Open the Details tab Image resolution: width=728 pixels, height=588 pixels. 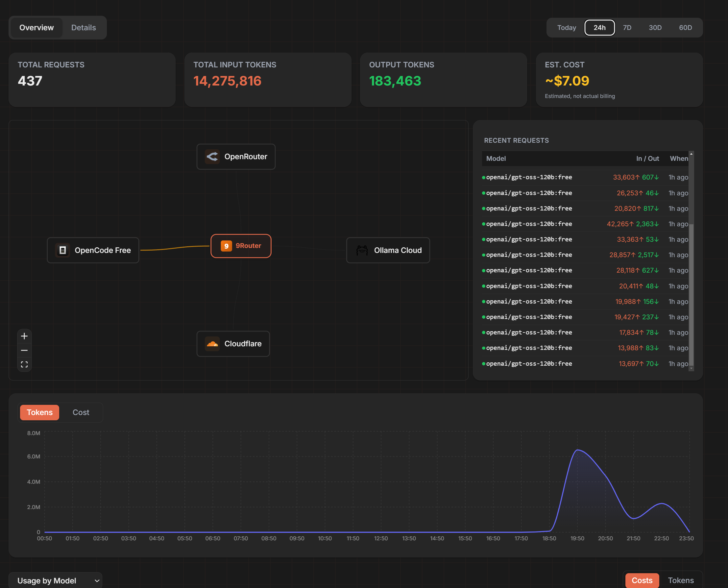click(84, 28)
